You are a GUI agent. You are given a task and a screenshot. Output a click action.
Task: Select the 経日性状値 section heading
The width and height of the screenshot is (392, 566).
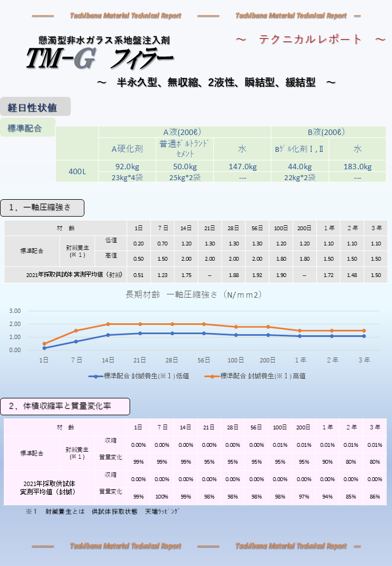pyautogui.click(x=33, y=107)
